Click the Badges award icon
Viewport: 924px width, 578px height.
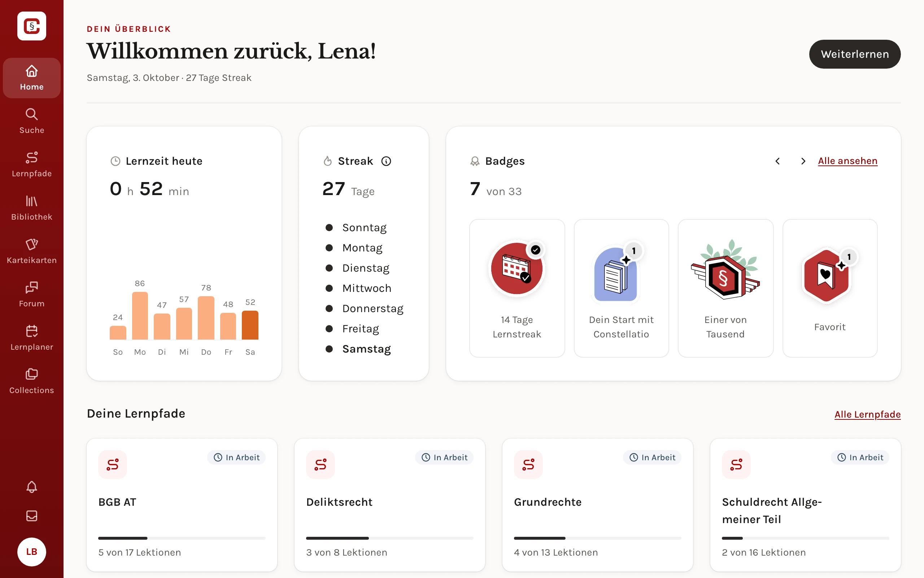(475, 161)
